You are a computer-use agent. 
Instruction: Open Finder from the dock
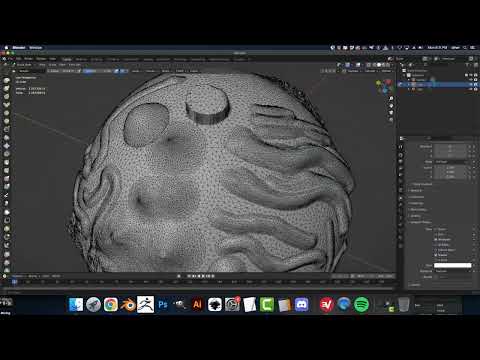(76, 305)
